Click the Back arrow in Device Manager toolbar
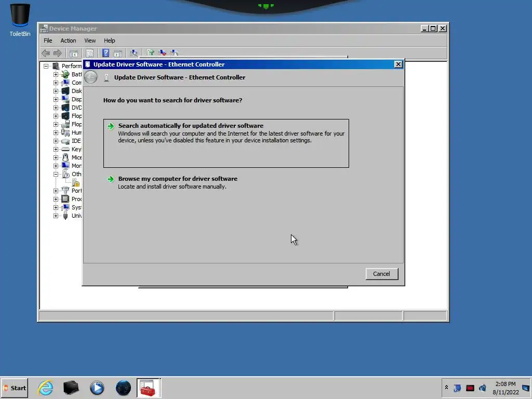This screenshot has height=399, width=532. pyautogui.click(x=46, y=53)
